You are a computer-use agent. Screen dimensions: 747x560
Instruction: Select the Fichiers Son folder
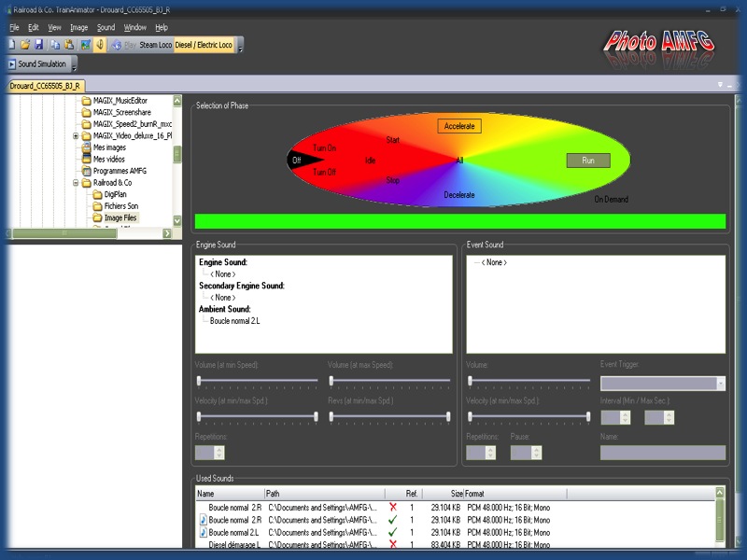(121, 205)
